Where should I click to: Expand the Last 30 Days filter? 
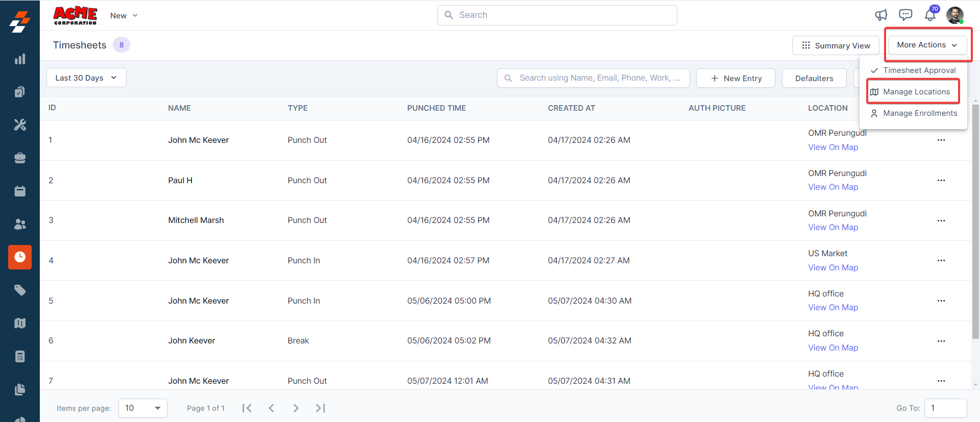86,78
